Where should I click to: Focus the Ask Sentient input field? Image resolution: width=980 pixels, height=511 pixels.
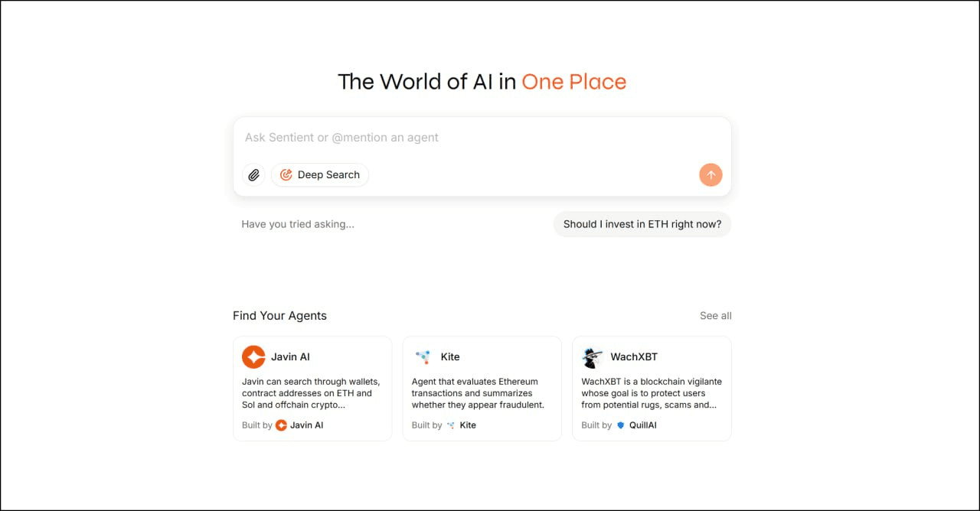(x=482, y=138)
